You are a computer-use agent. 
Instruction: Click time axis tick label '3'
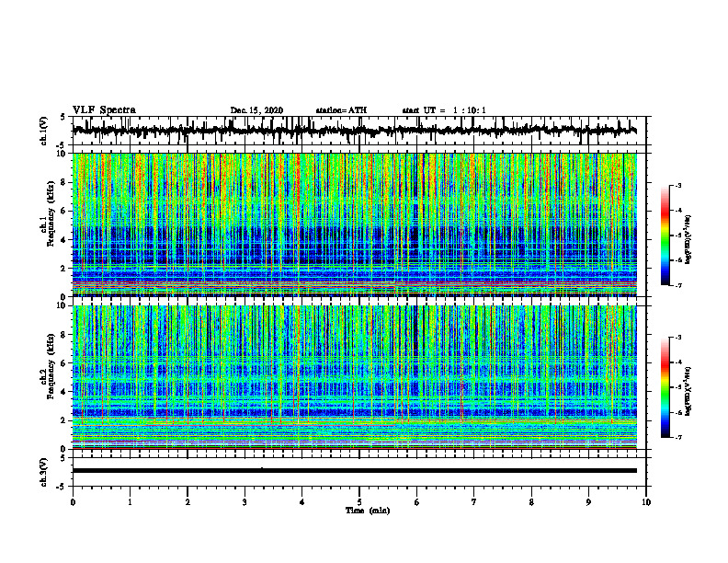click(245, 502)
